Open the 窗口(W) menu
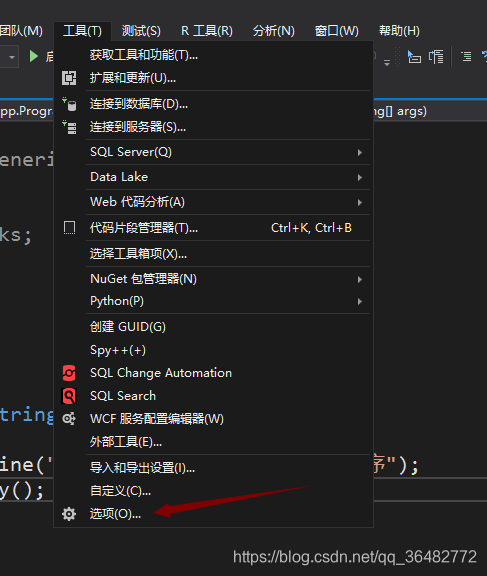The width and height of the screenshot is (487, 576). [336, 31]
